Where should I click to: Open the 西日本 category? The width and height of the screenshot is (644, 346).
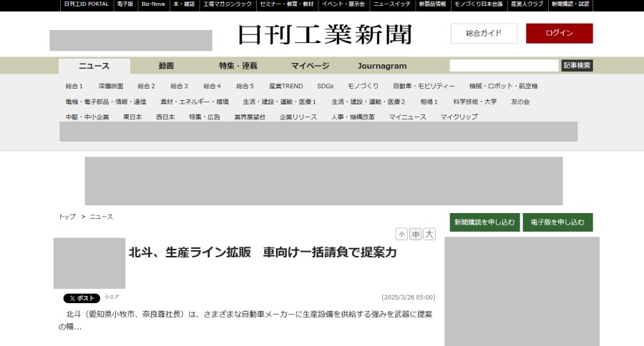(x=165, y=117)
